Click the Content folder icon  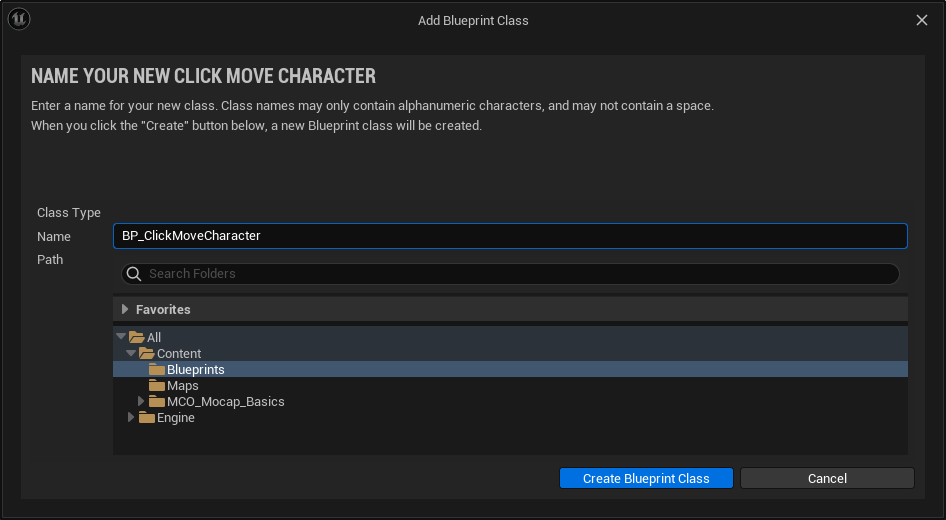click(147, 354)
